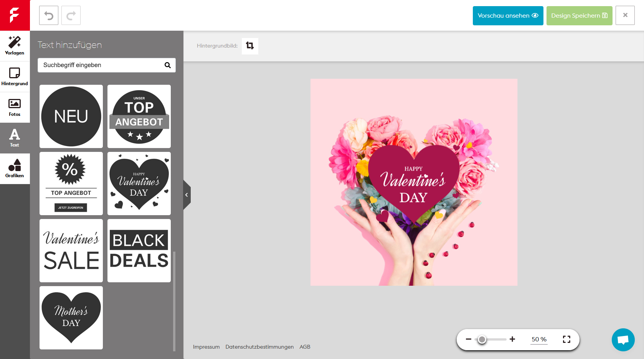644x359 pixels.
Task: Click the undo arrow icon
Action: 49,16
